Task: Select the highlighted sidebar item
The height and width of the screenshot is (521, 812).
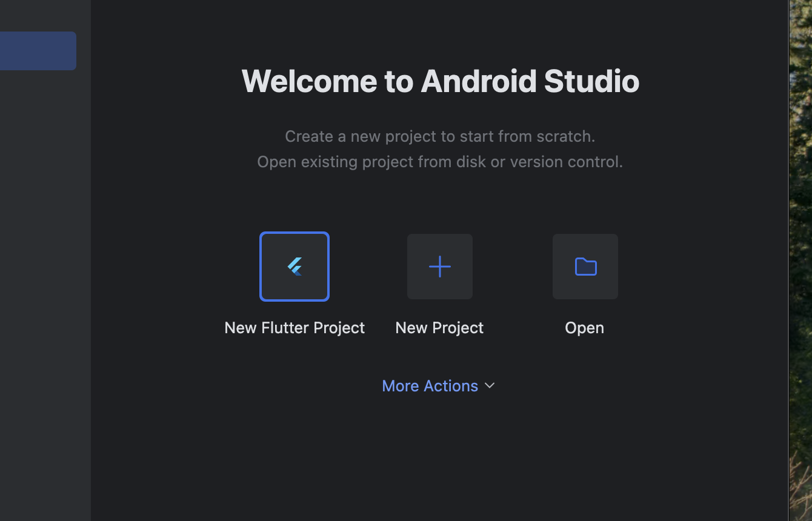Action: click(x=38, y=51)
